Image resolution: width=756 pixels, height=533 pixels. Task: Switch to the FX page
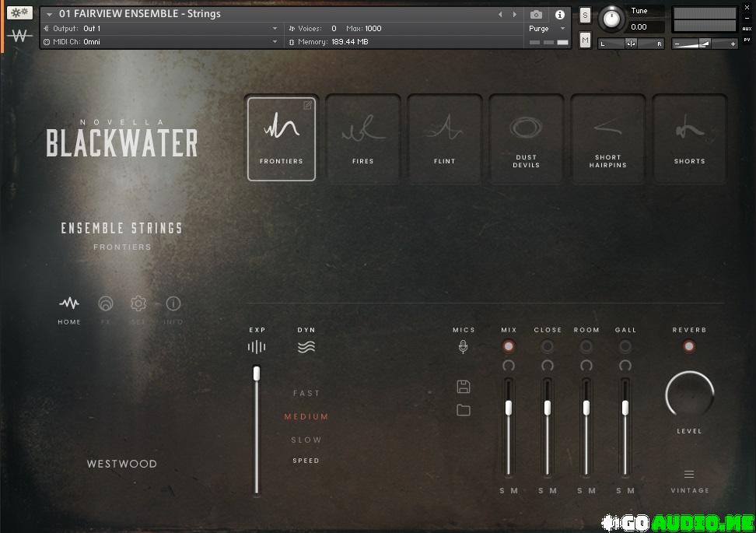coord(106,310)
